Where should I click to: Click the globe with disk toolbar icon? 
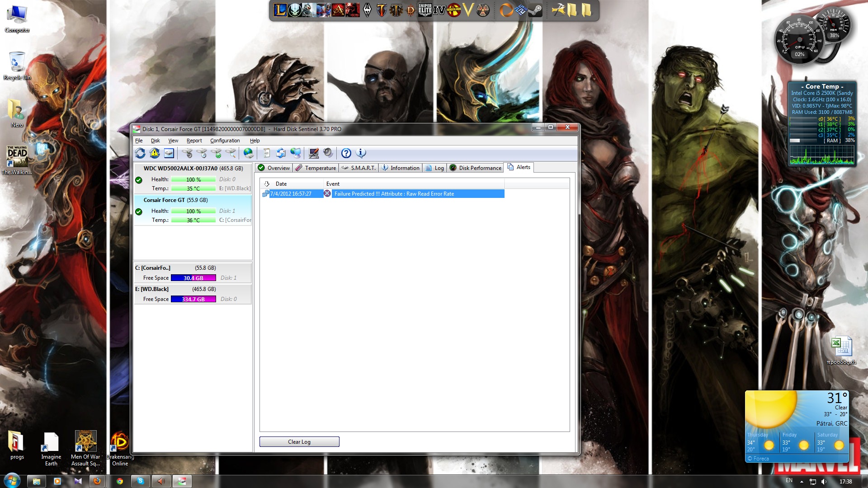[x=248, y=153]
